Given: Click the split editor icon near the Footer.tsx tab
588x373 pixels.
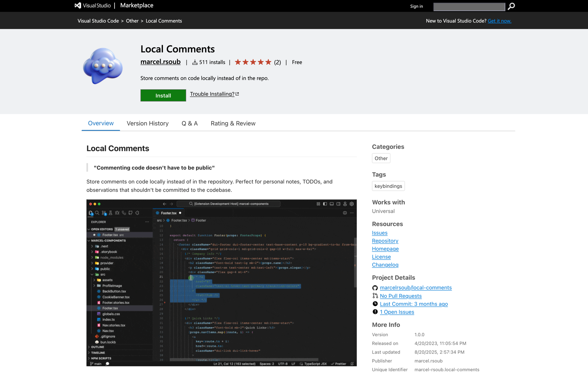Looking at the screenshot, I should click(345, 213).
